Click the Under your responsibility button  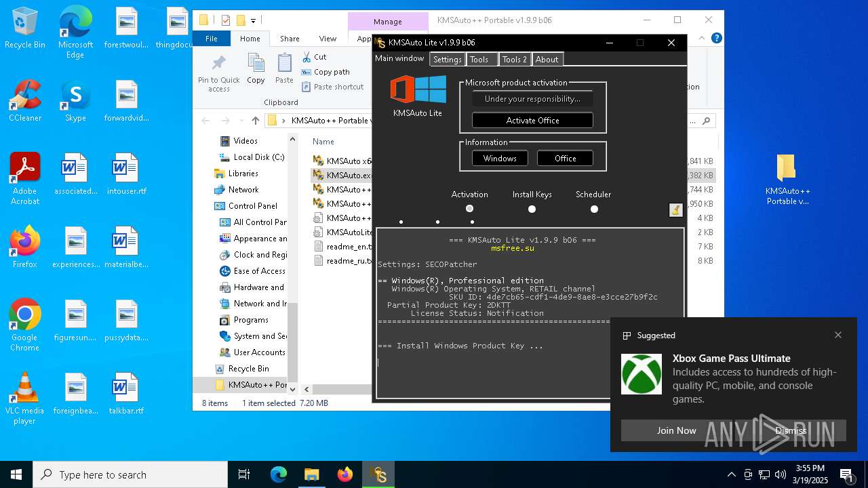(532, 99)
